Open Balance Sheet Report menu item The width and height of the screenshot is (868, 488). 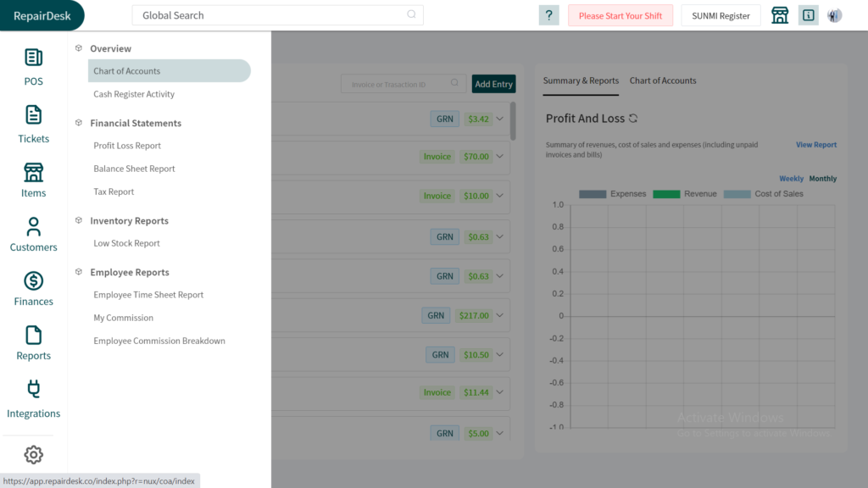click(x=134, y=169)
